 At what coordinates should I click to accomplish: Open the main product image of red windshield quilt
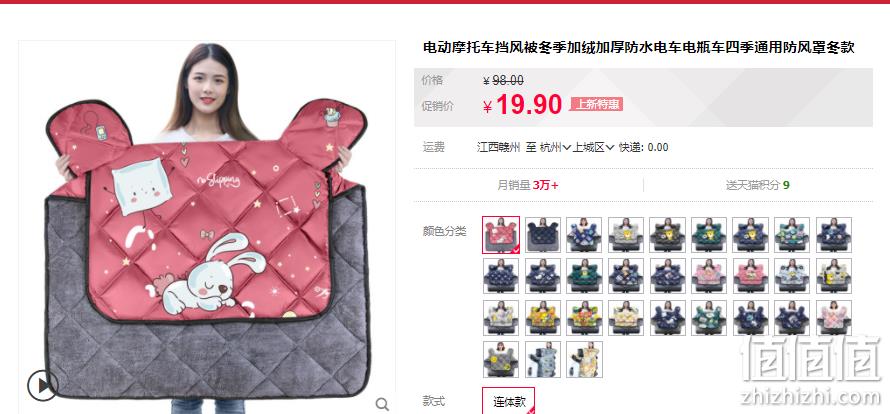tap(207, 227)
